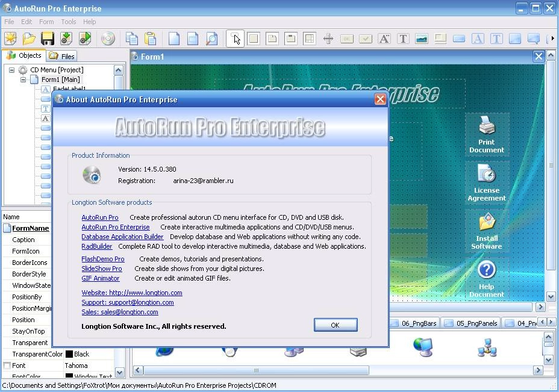This screenshot has height=392, width=559.
Task: Close the About dialog with red X
Action: (x=380, y=99)
